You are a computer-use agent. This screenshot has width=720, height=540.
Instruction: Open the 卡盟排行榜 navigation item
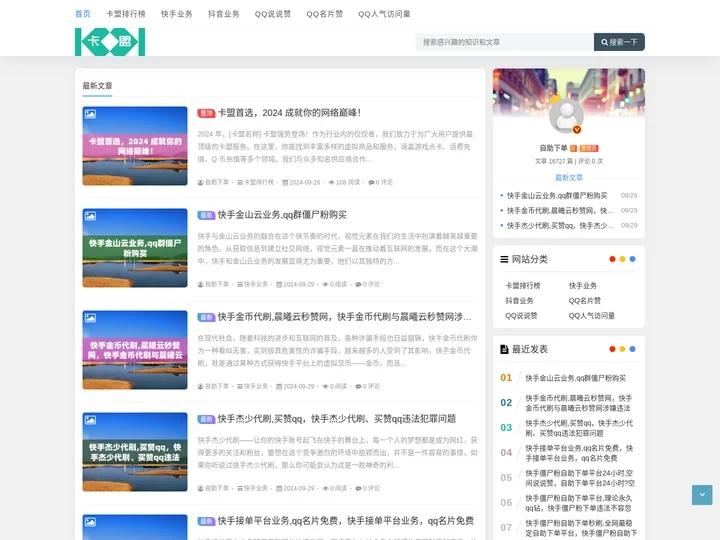[x=126, y=14]
